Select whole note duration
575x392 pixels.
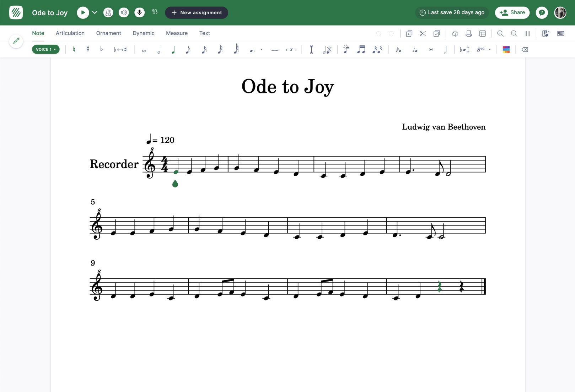tap(144, 51)
